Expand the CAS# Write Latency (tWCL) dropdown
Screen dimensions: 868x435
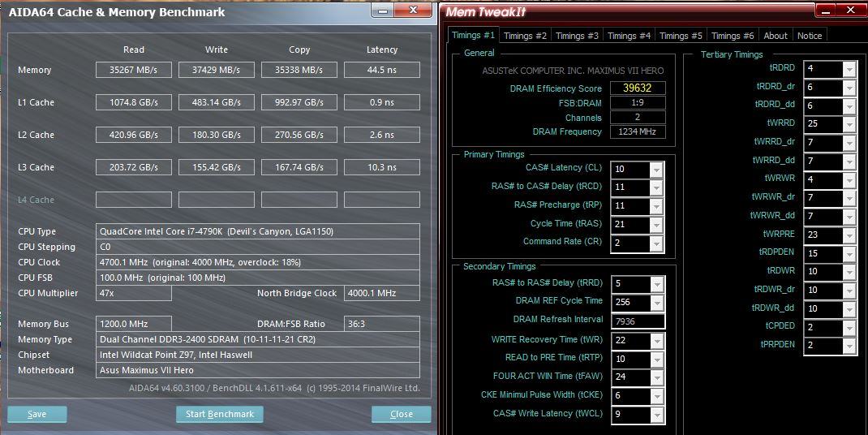click(x=656, y=415)
